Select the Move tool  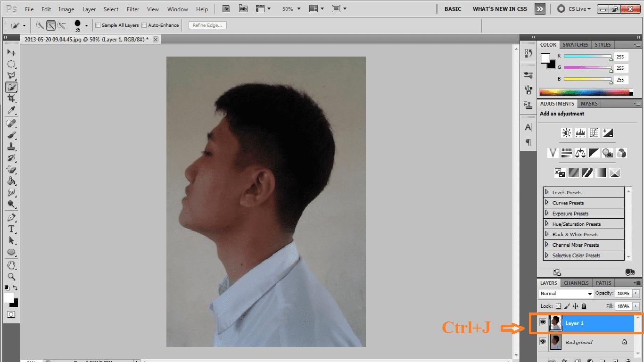pos(11,52)
